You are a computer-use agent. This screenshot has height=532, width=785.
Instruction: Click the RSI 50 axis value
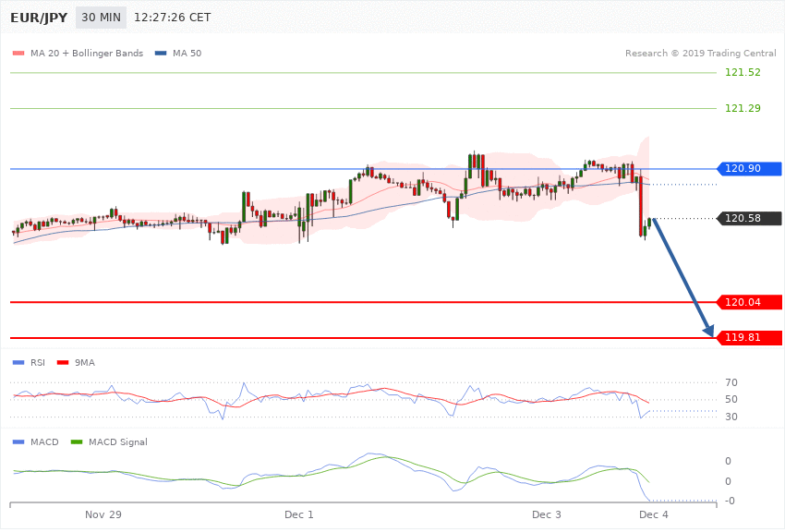click(x=731, y=399)
